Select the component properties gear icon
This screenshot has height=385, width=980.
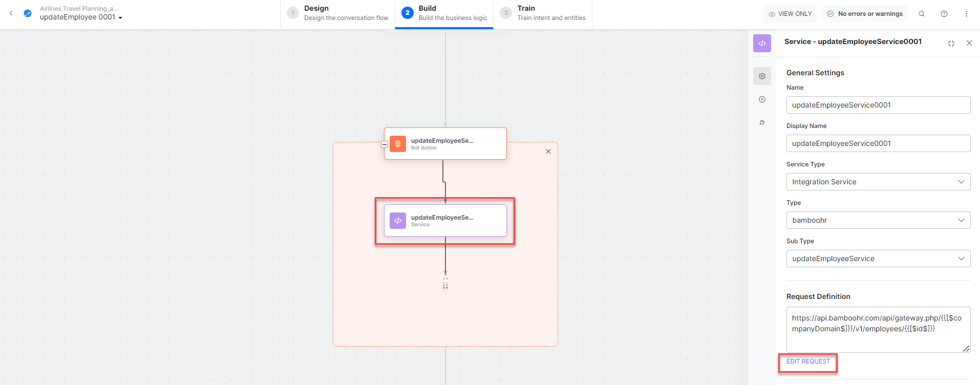762,76
